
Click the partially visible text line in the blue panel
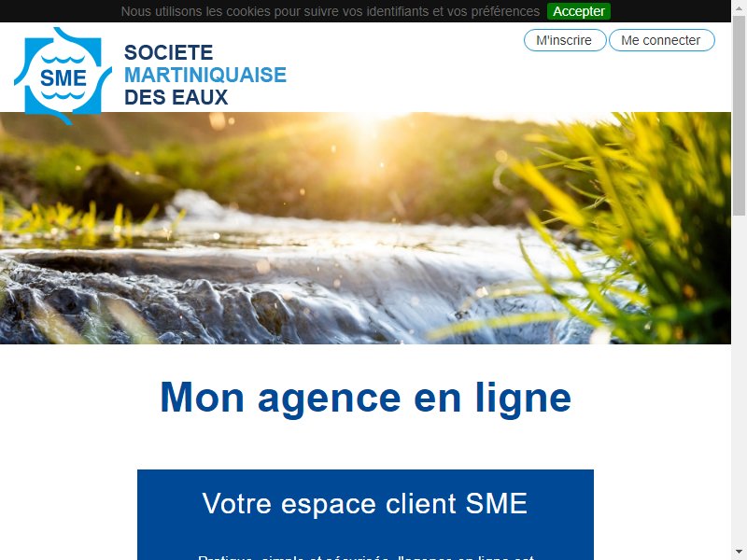pos(365,557)
